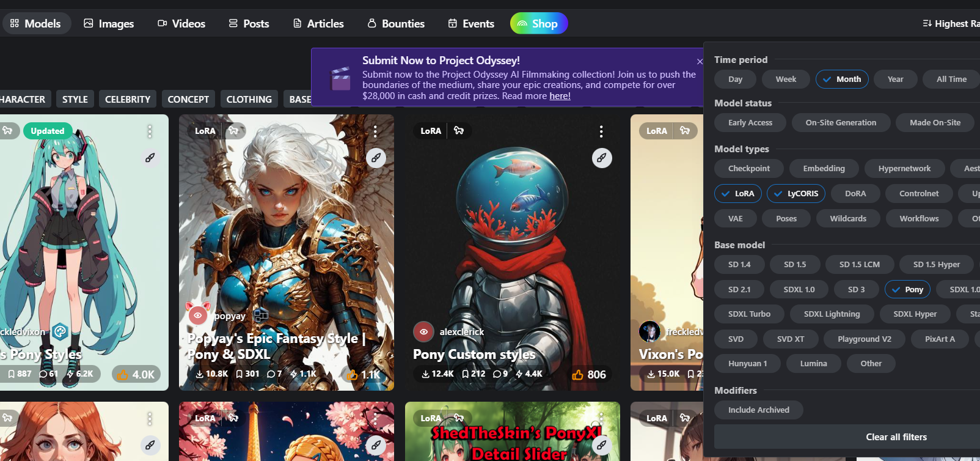980x461 pixels.
Task: Click the alexclerick username link
Action: (x=462, y=331)
